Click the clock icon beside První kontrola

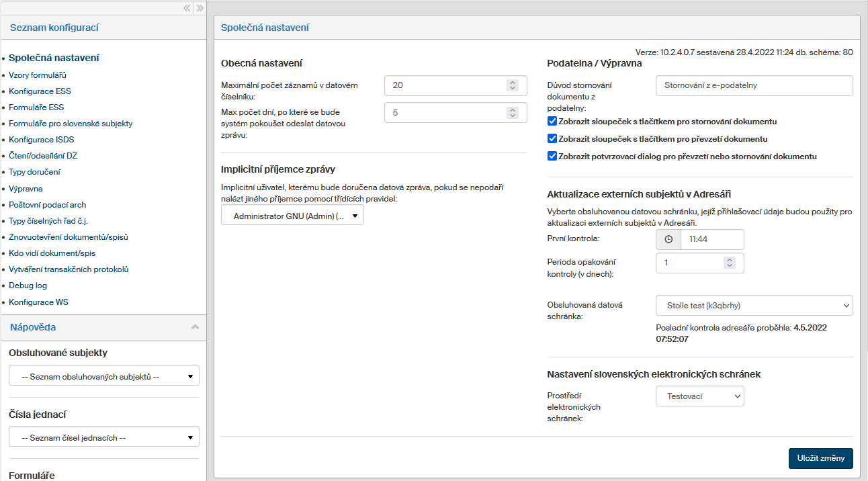point(668,239)
